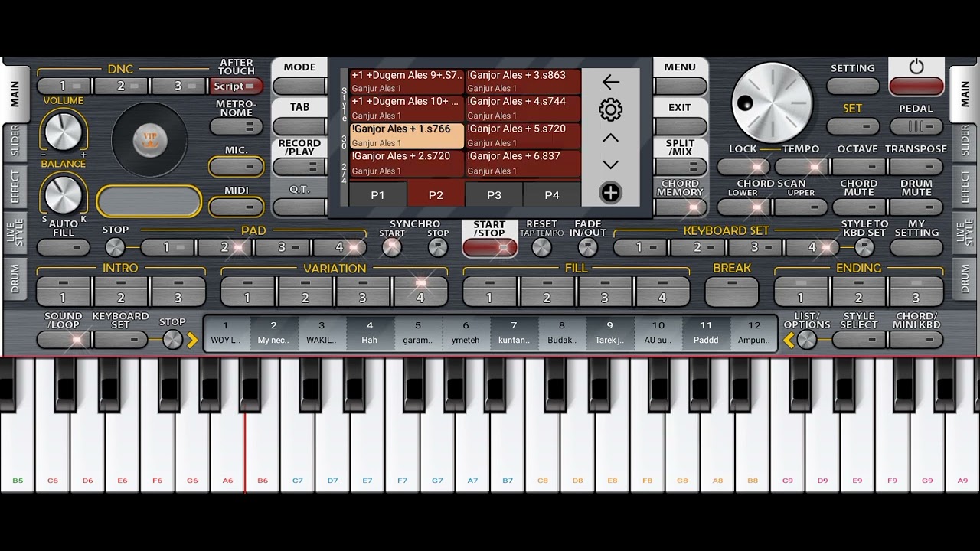
Task: Select song slot 11 'Paddd'
Action: pyautogui.click(x=706, y=333)
